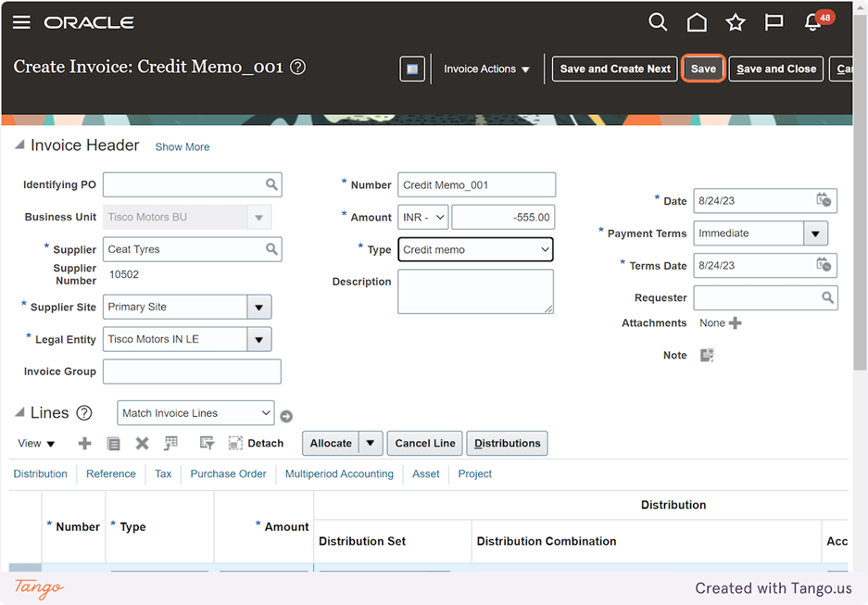
Task: Search Requester using magnifier icon
Action: coord(827,297)
